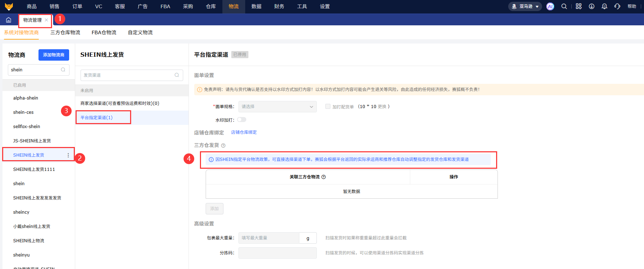Click the search icon in the 发货渠道 field
This screenshot has width=644, height=269.
pos(177,75)
